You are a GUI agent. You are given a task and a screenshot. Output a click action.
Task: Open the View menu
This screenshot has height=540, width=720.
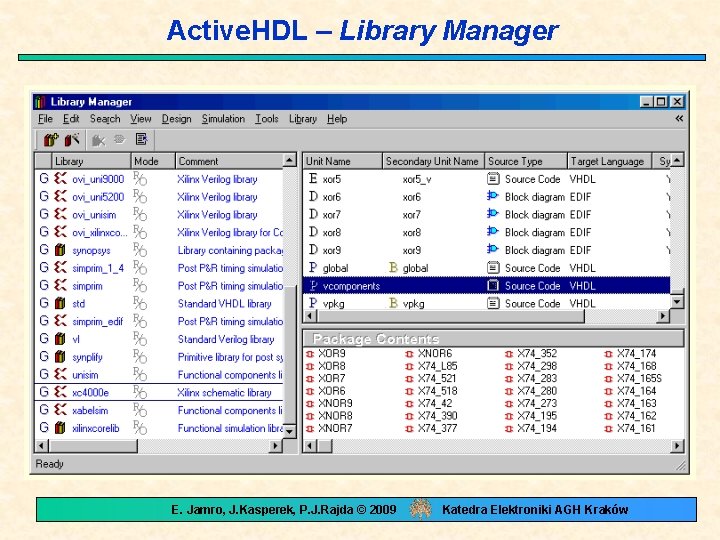click(x=141, y=119)
